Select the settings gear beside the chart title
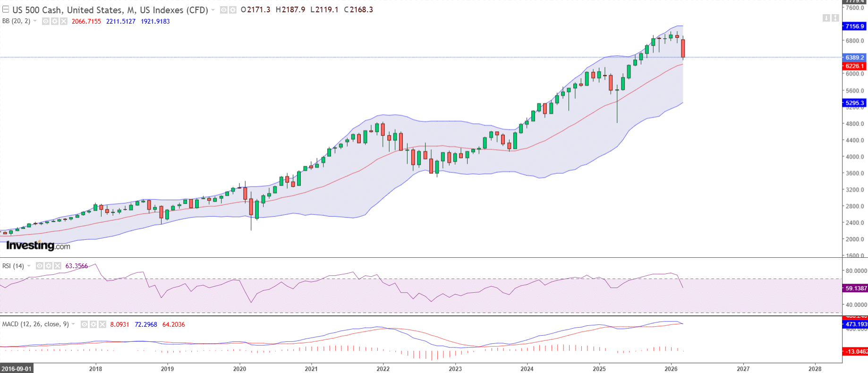Screen dimensions: 868x373 coord(232,9)
